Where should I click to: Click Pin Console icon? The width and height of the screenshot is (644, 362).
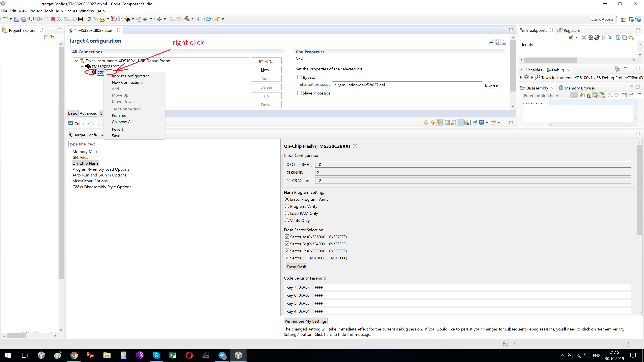pos(475,122)
